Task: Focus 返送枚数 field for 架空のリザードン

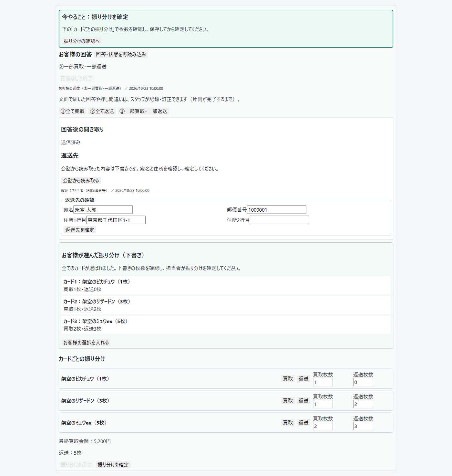Action: pyautogui.click(x=363, y=404)
